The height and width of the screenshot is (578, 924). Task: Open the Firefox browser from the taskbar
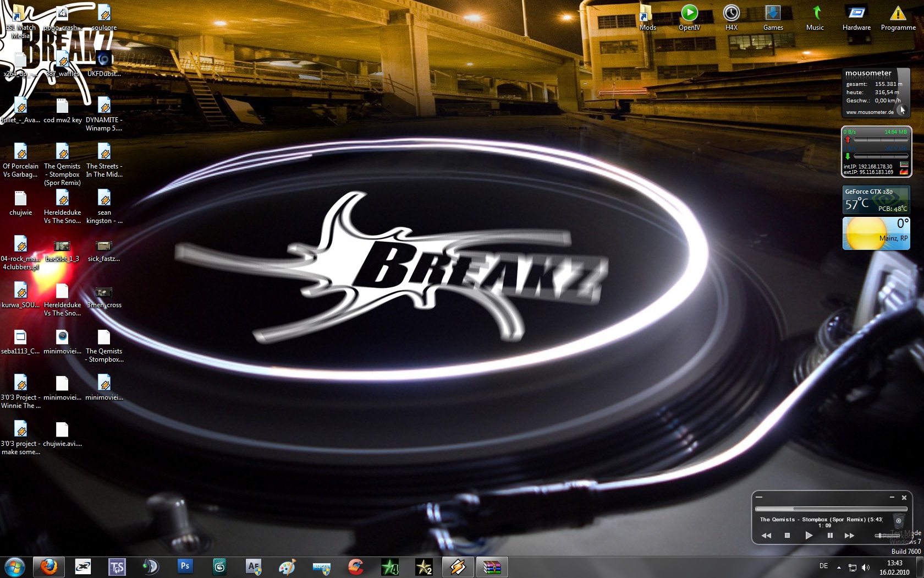click(x=49, y=566)
